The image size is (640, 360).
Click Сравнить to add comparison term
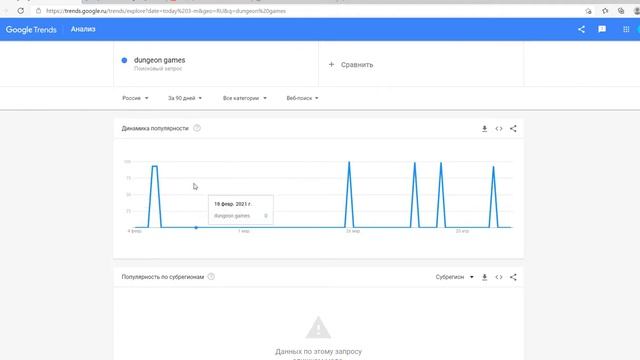point(357,64)
